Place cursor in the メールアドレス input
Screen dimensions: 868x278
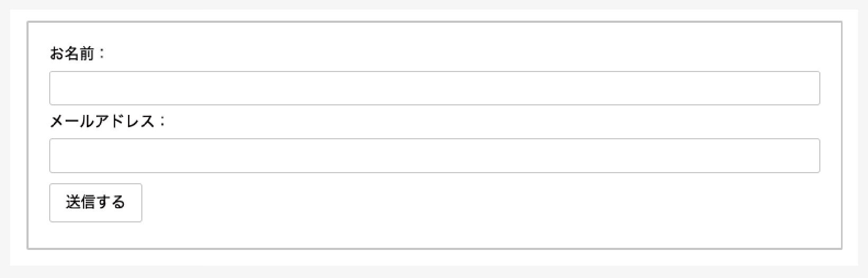(x=434, y=156)
